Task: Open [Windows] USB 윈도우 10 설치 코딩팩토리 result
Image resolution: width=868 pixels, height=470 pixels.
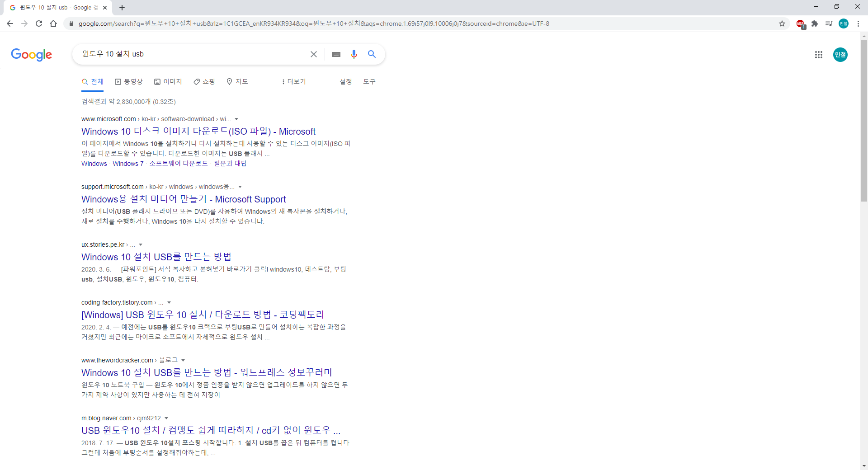Action: tap(203, 315)
